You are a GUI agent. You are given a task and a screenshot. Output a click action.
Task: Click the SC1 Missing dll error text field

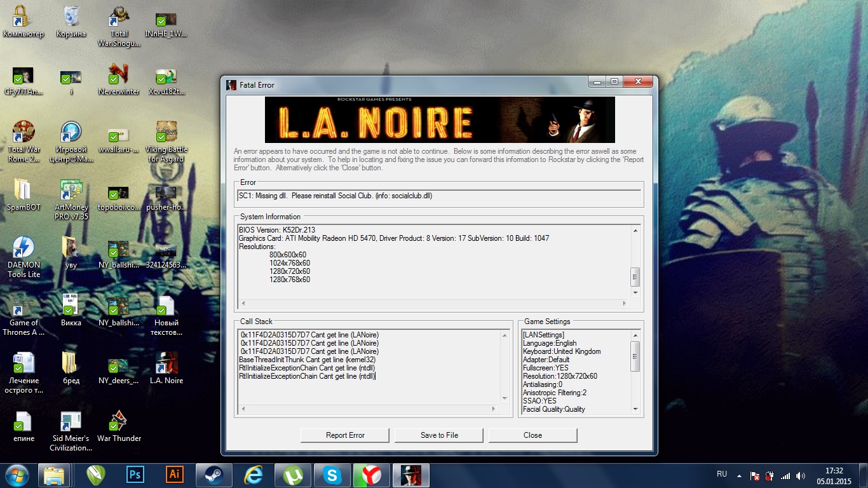[439, 196]
